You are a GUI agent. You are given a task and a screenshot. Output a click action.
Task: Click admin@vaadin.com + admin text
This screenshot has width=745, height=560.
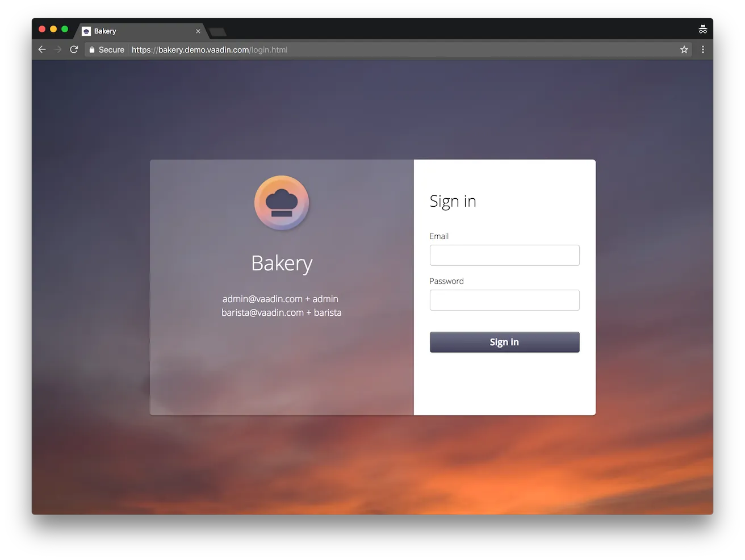[x=281, y=299]
